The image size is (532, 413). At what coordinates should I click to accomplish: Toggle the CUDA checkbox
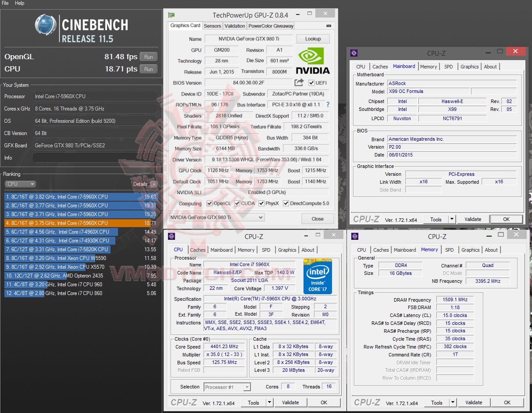[x=237, y=203]
